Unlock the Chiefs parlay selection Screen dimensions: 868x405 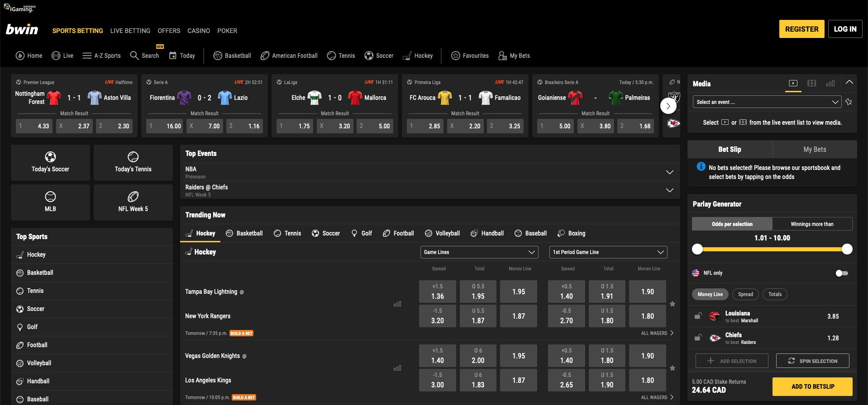pos(698,338)
